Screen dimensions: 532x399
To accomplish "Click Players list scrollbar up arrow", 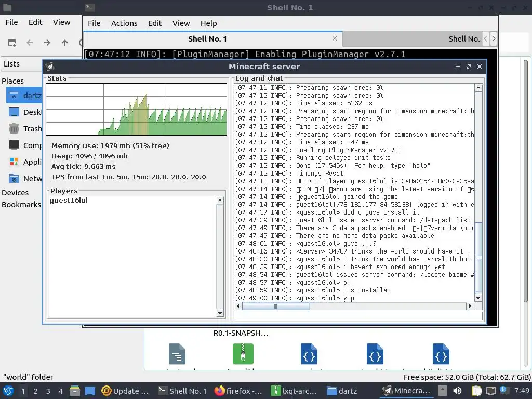I will click(220, 200).
